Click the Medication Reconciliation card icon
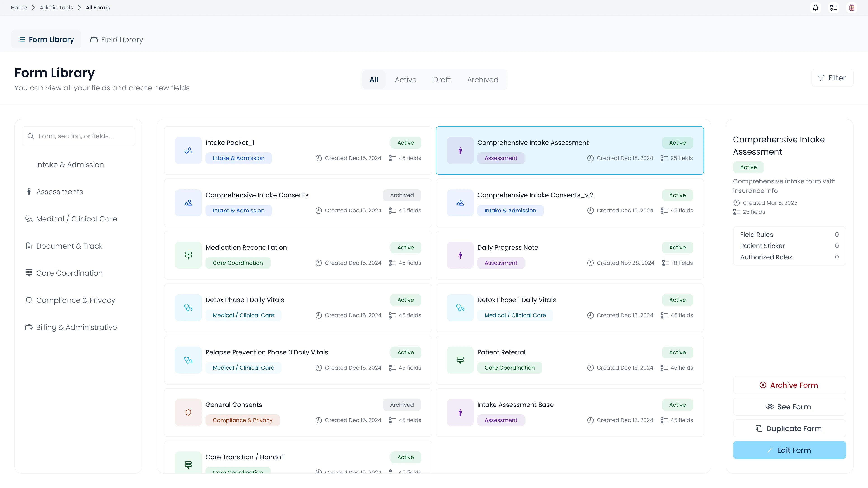The height and width of the screenshot is (488, 868). [188, 255]
